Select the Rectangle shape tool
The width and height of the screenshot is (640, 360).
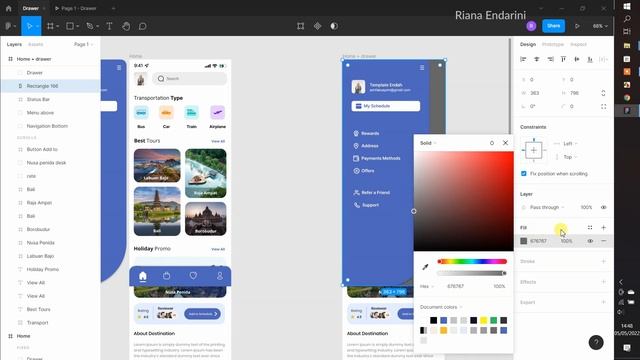coord(70,26)
